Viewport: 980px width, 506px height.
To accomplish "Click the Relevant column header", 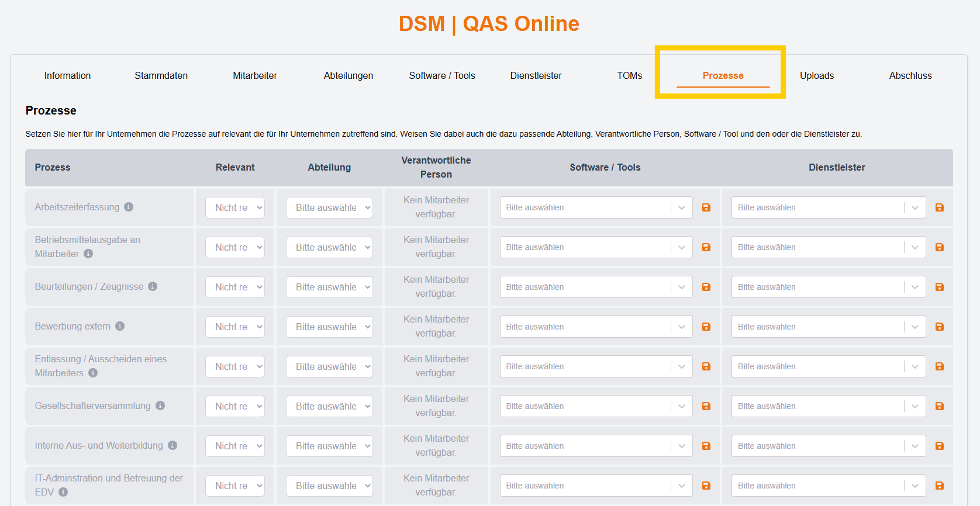I will click(235, 167).
